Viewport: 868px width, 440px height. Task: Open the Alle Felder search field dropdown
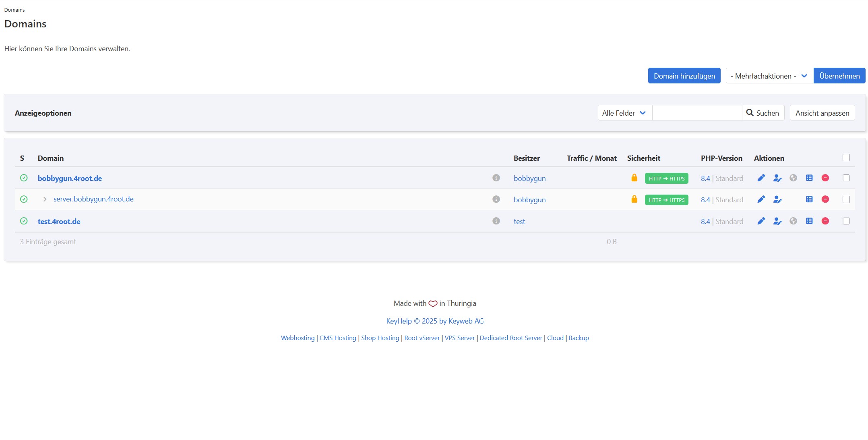point(624,113)
